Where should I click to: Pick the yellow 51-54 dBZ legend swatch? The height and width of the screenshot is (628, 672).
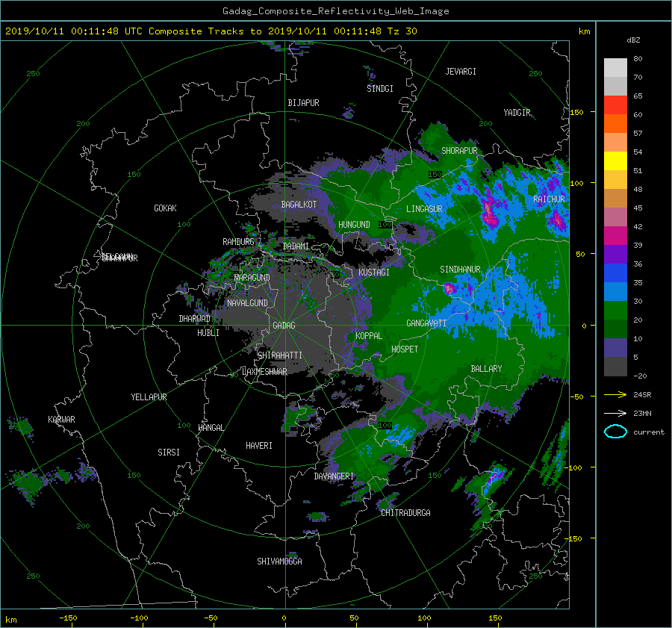pyautogui.click(x=615, y=161)
